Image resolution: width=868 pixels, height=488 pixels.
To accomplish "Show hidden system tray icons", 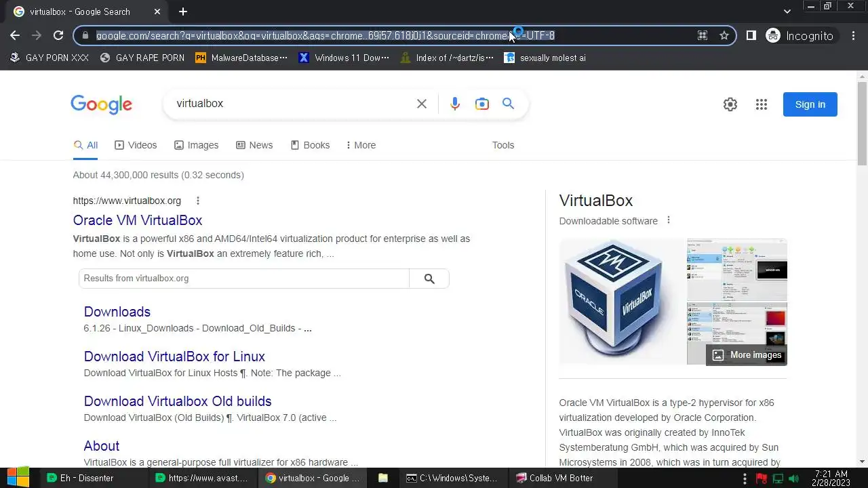I will pyautogui.click(x=745, y=478).
